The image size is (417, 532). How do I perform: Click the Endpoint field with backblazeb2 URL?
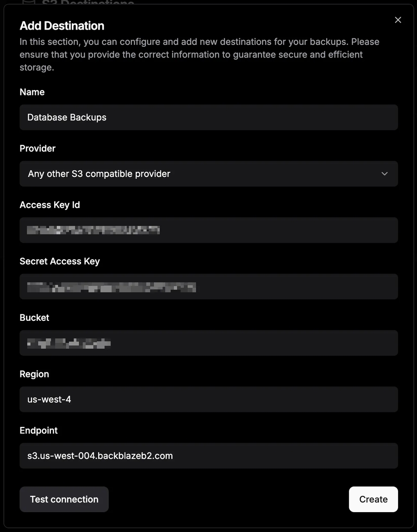click(208, 456)
